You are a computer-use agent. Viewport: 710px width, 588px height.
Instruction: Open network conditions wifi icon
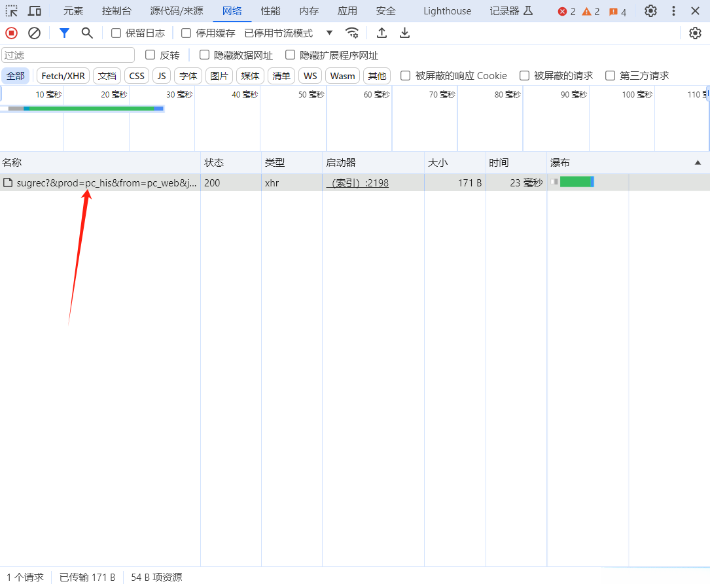tap(352, 33)
